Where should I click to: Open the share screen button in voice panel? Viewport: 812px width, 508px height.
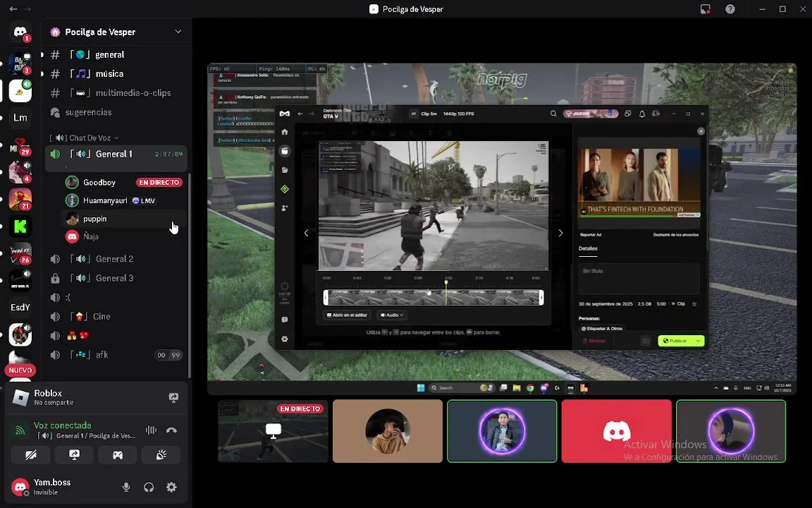click(x=74, y=455)
